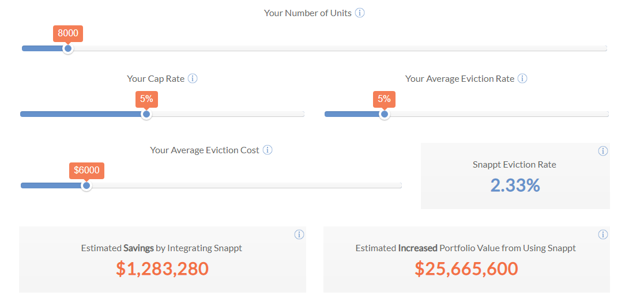Click info icon next to Average Eviction Rate
This screenshot has height=303, width=644.
point(522,78)
